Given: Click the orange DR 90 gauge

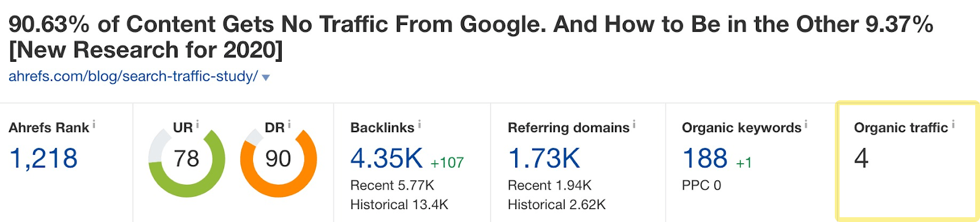Looking at the screenshot, I should pos(278,159).
